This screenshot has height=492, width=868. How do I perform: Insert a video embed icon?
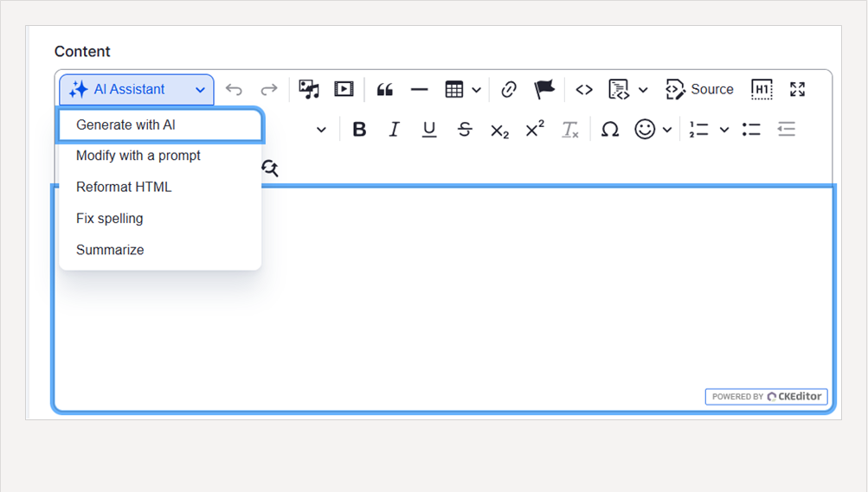344,89
